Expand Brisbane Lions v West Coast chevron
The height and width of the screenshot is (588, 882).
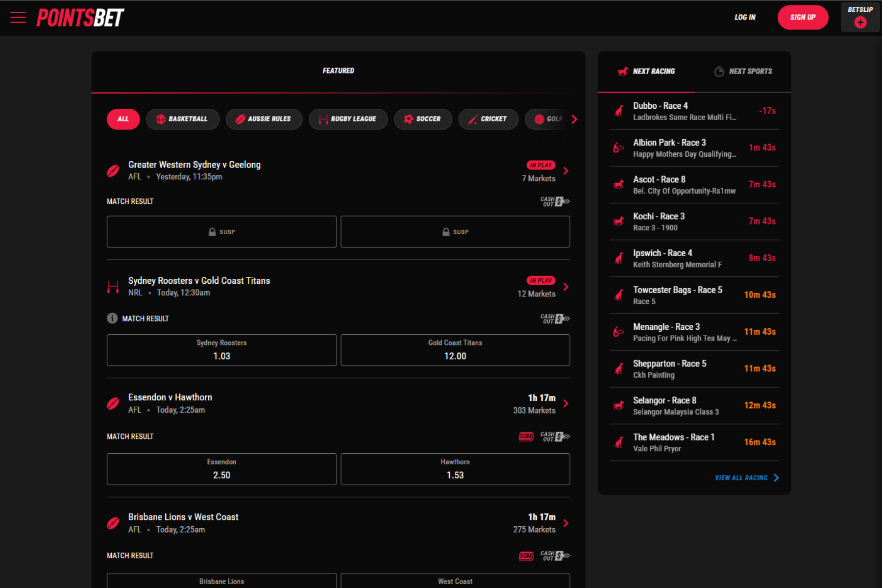pyautogui.click(x=566, y=523)
